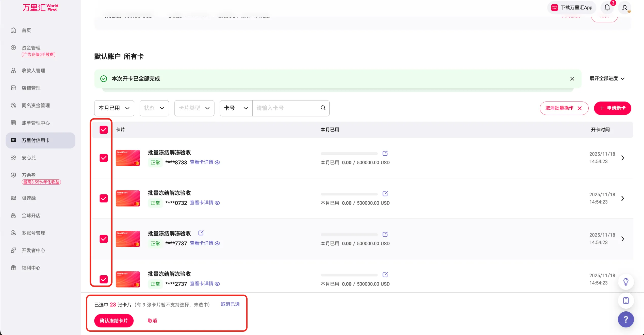Click the lightbulb tips floating icon
Image resolution: width=644 pixels, height=335 pixels.
click(626, 282)
